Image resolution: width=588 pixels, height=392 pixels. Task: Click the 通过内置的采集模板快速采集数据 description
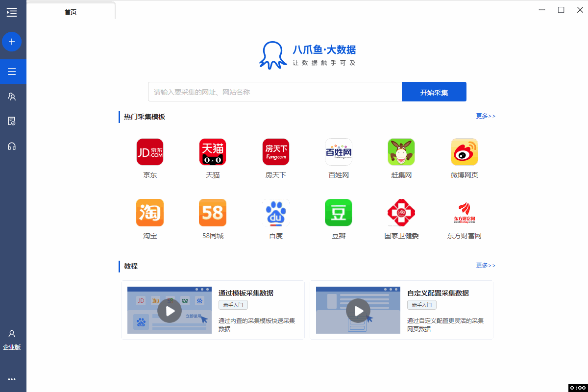tap(257, 325)
